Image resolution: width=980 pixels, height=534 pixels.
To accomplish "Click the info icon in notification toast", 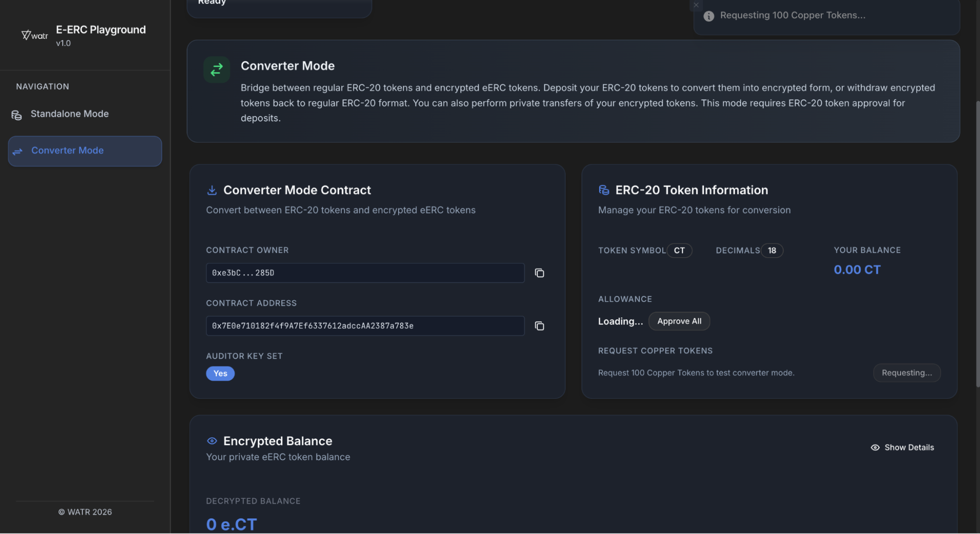I will (x=708, y=16).
